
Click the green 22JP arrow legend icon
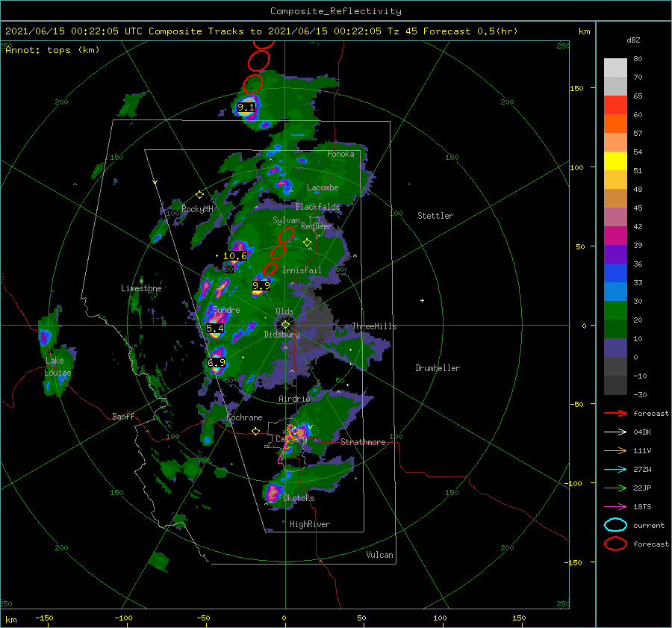pyautogui.click(x=615, y=488)
